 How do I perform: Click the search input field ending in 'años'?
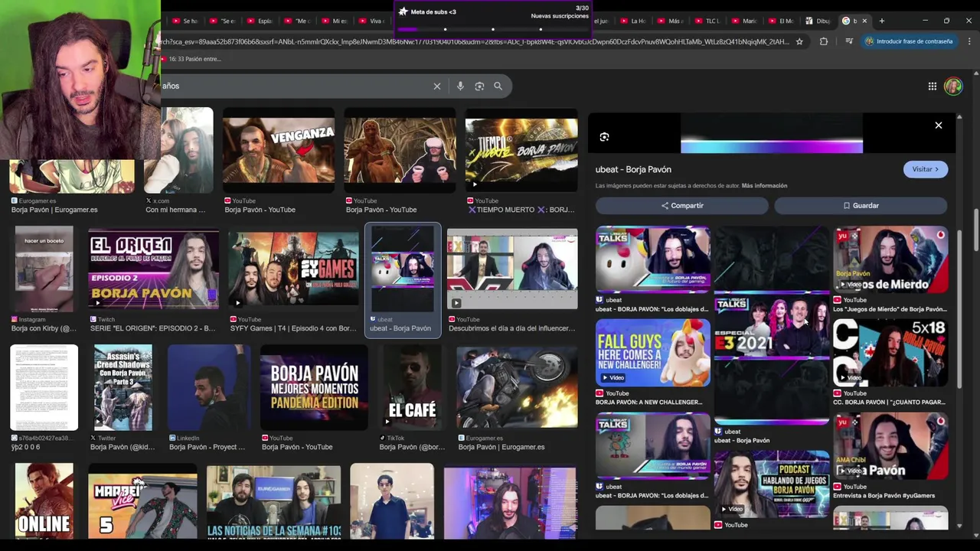click(295, 86)
